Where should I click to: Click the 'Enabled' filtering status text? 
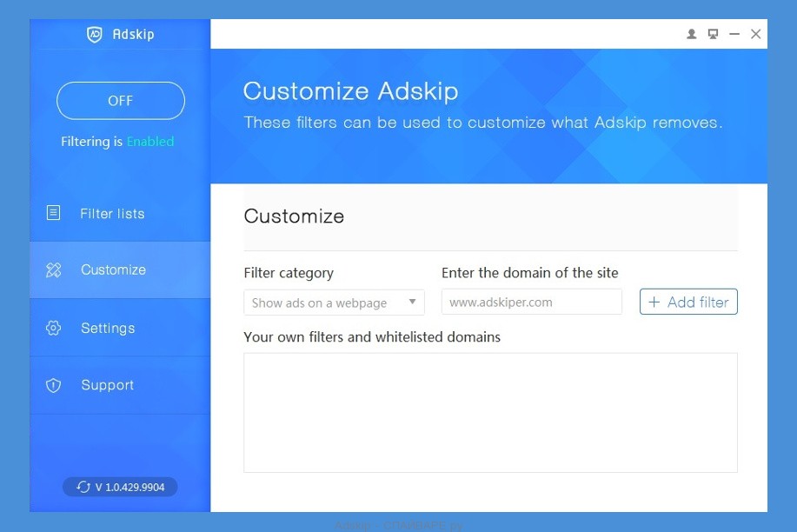pos(150,142)
